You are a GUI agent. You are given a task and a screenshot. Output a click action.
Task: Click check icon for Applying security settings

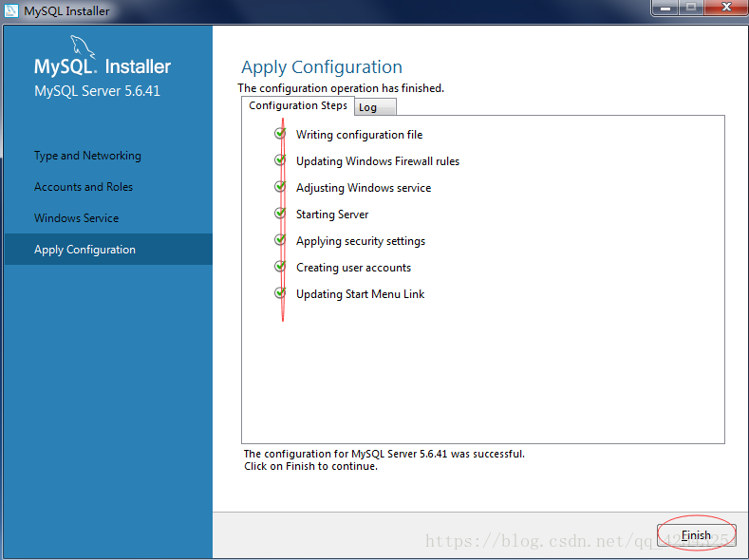point(280,239)
